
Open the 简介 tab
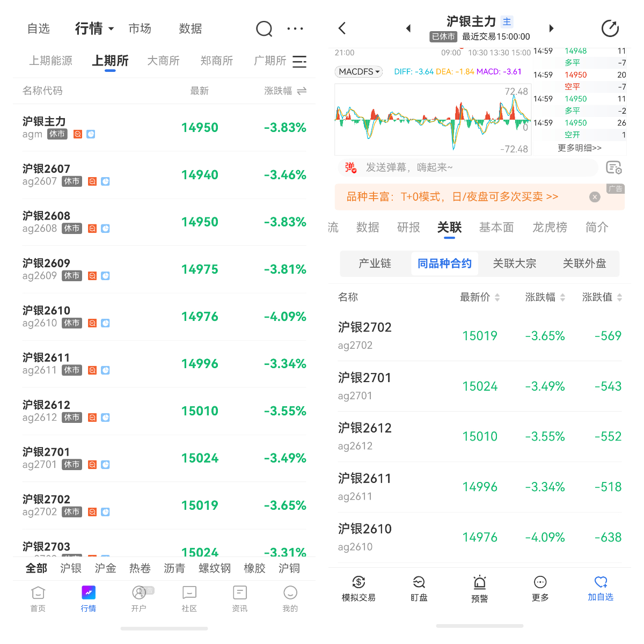(597, 228)
